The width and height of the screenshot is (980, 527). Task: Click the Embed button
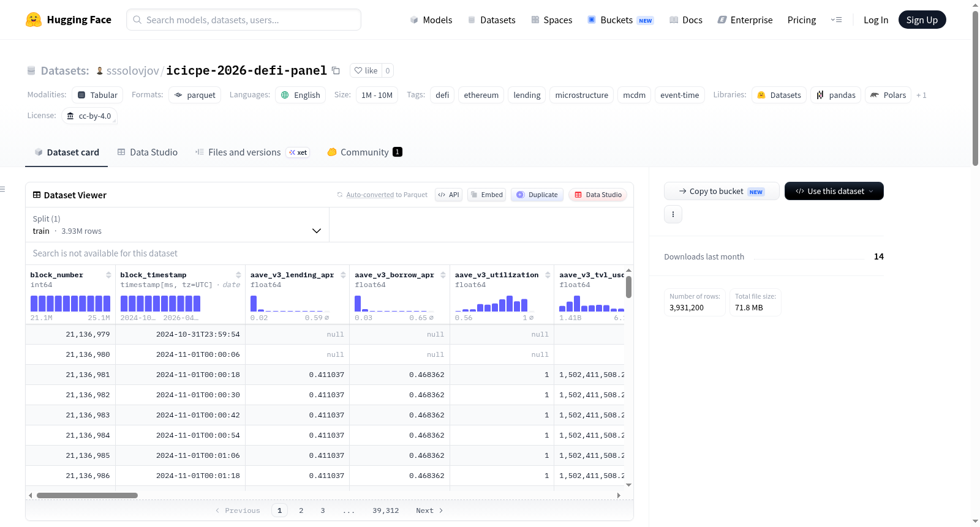point(486,195)
